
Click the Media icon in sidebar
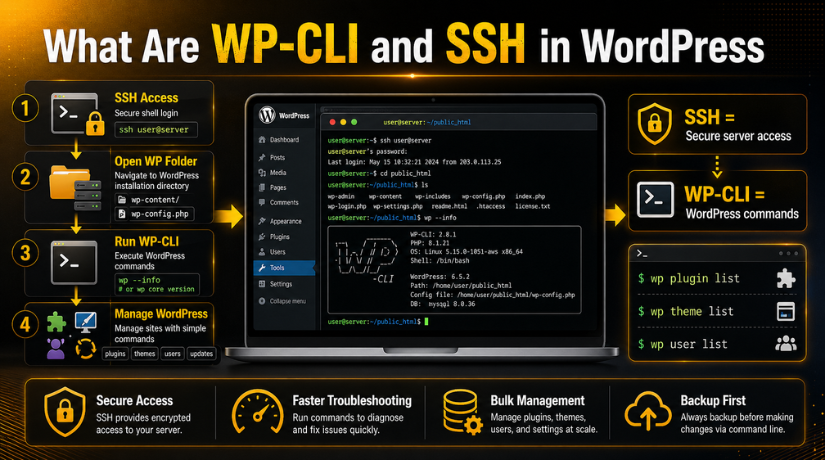click(x=262, y=173)
